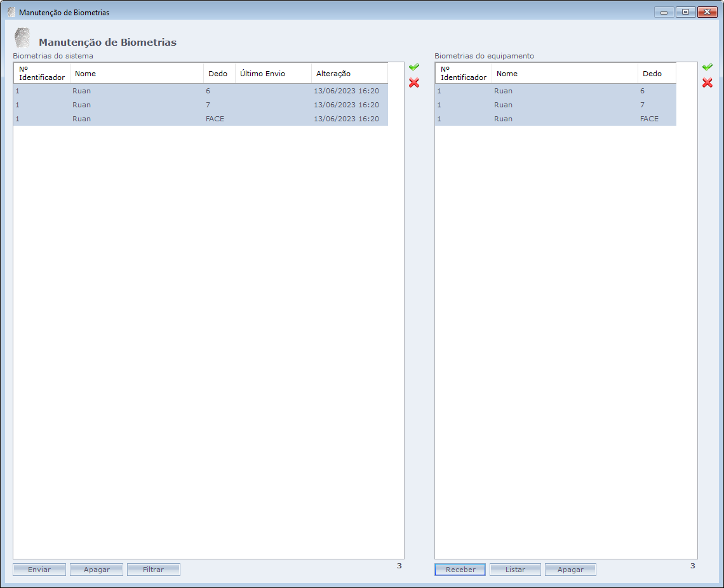Click the fingerprint icon beside the page heading
The width and height of the screenshot is (724, 588).
point(22,39)
